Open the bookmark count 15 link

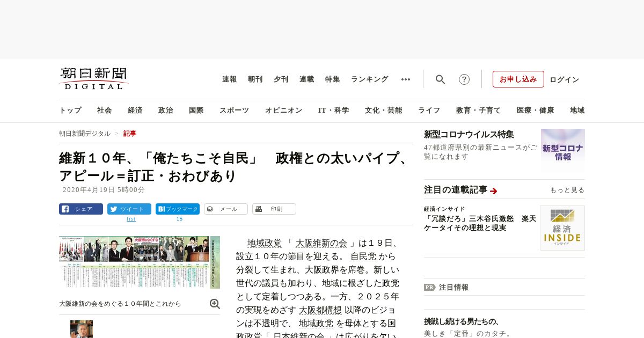[x=179, y=219]
